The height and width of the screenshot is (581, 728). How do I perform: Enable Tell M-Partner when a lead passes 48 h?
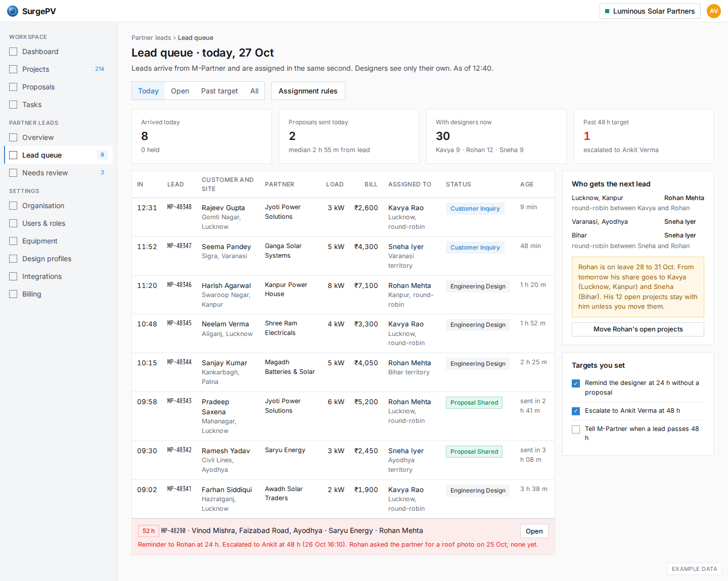tap(576, 429)
